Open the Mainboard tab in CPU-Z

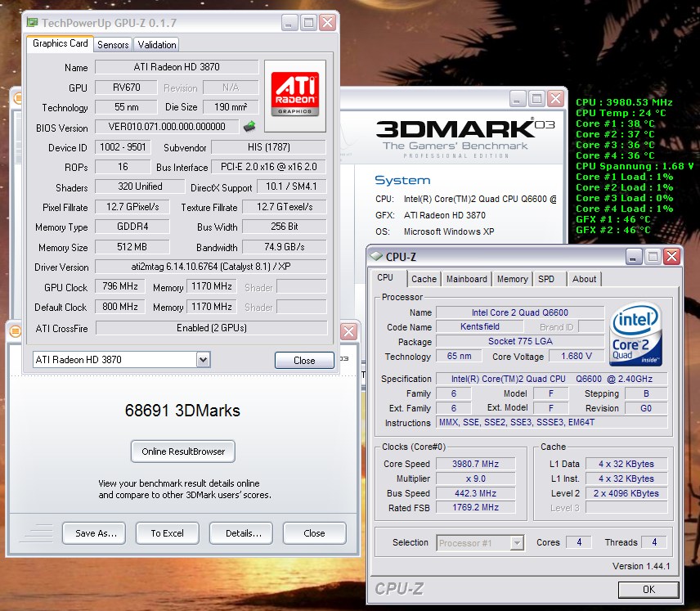(x=466, y=279)
